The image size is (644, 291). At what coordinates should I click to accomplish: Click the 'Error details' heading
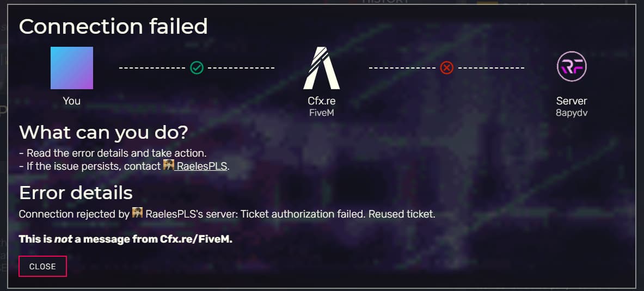76,193
